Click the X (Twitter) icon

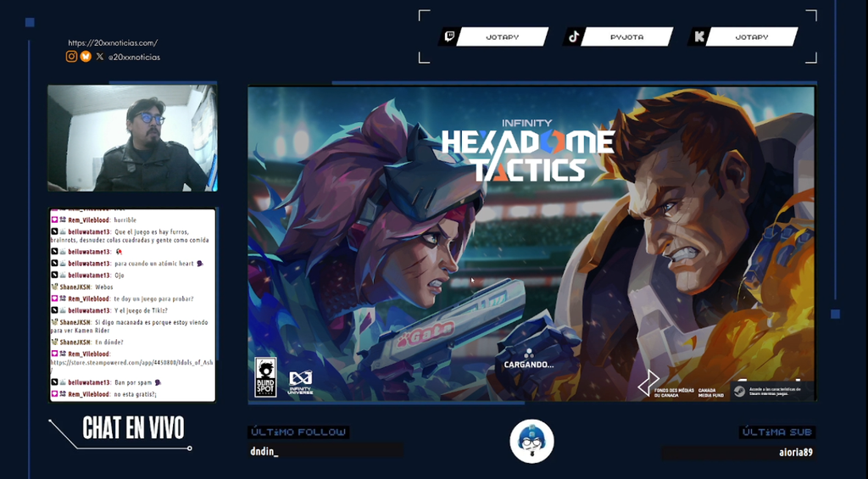pyautogui.click(x=100, y=57)
